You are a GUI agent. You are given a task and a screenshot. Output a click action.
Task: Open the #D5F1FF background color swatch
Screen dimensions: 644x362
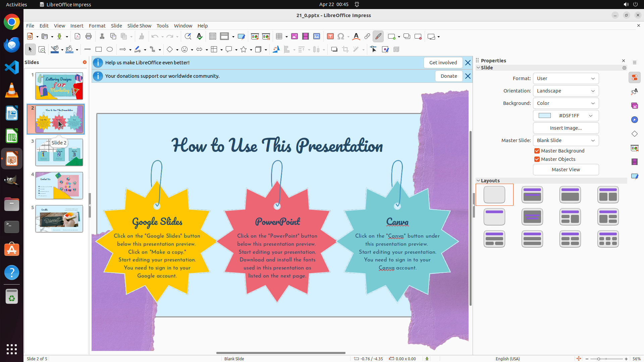point(566,116)
